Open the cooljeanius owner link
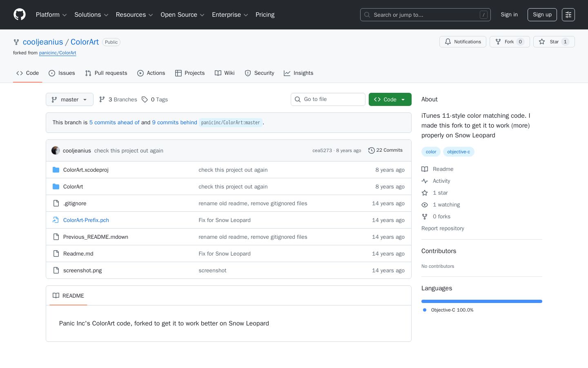The width and height of the screenshot is (588, 368). tap(43, 42)
